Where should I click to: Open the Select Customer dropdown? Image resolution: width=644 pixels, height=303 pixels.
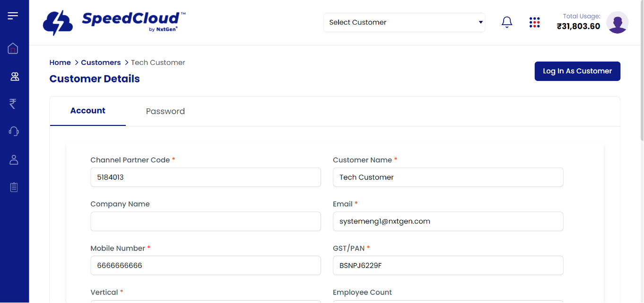404,22
